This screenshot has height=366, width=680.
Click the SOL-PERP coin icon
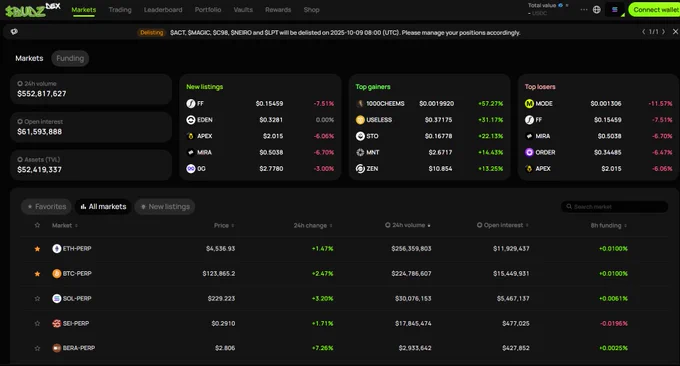(x=56, y=298)
